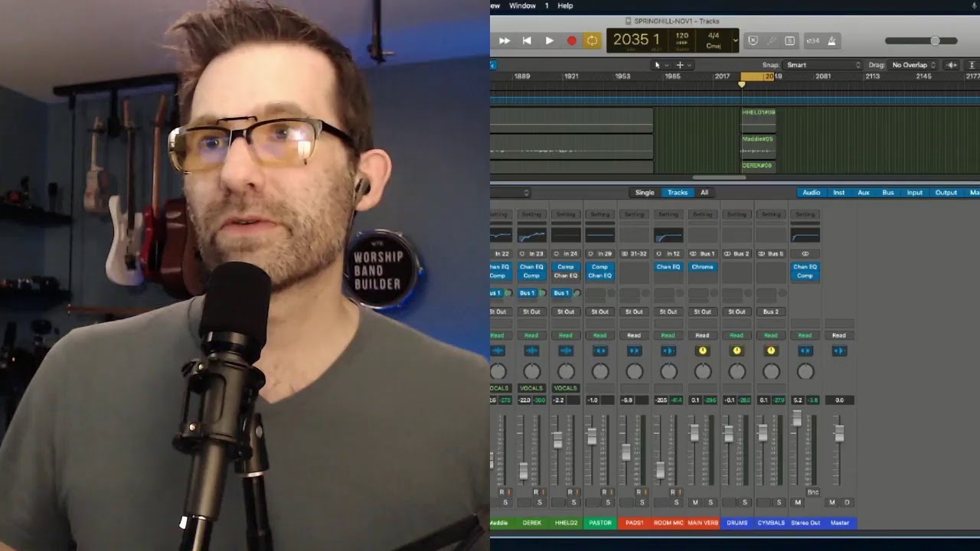Open Bus 2 output slot on CYMBALS

click(x=771, y=311)
